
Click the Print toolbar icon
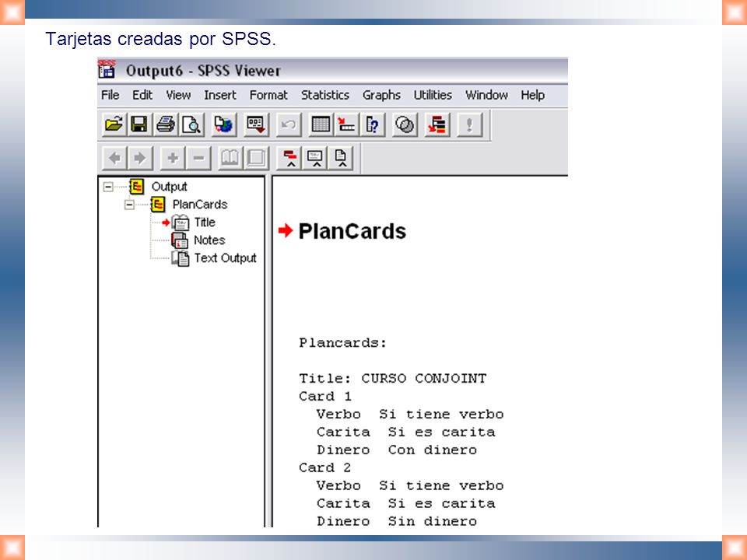(165, 124)
